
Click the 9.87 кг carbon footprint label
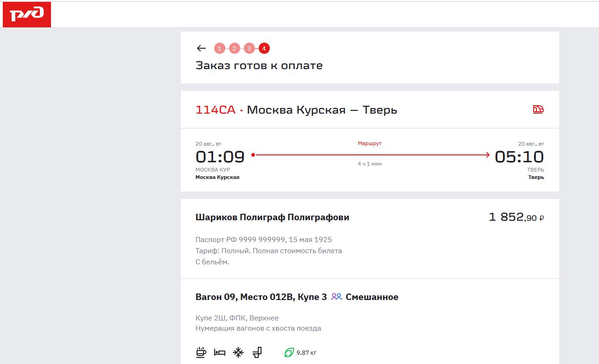(x=306, y=353)
